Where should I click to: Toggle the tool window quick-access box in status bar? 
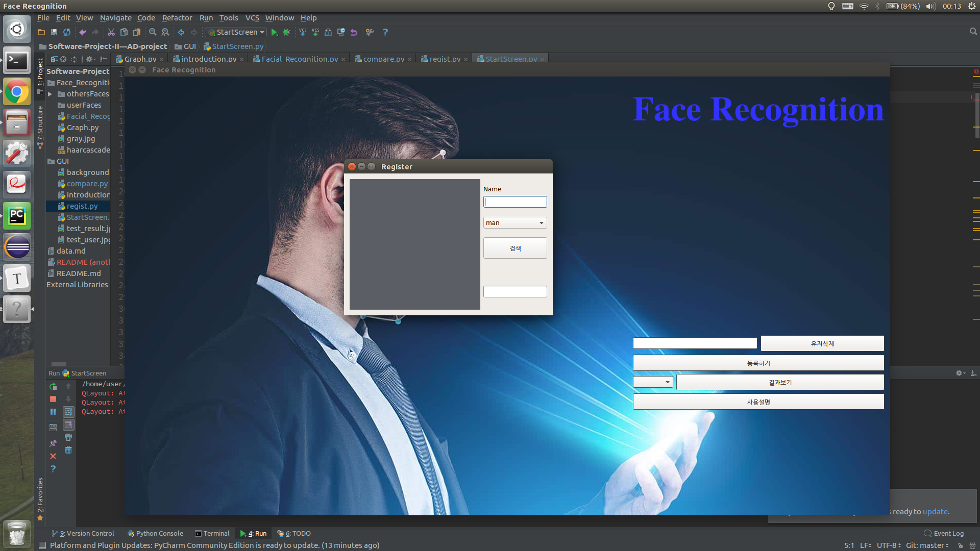click(x=42, y=545)
